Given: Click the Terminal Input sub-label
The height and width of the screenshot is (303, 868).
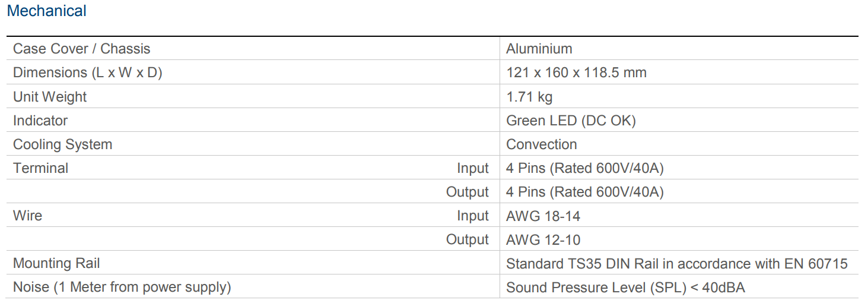Looking at the screenshot, I should point(472,168).
